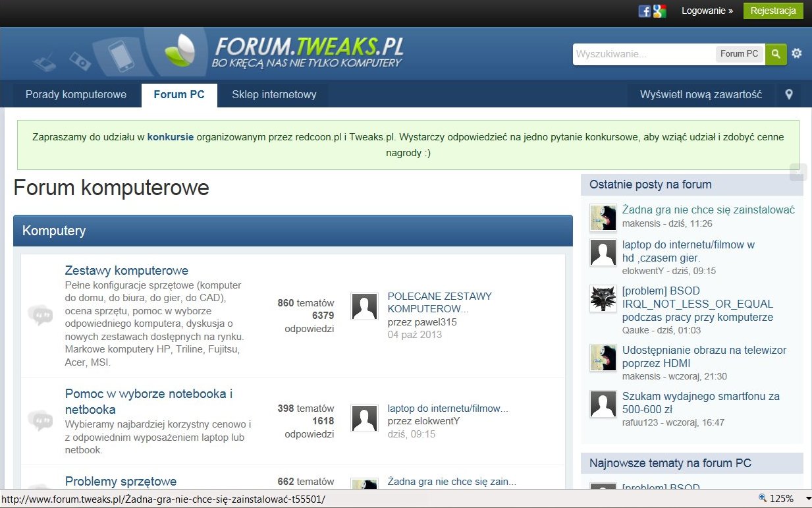Click the Wyszukiwanie search input field

pos(643,54)
